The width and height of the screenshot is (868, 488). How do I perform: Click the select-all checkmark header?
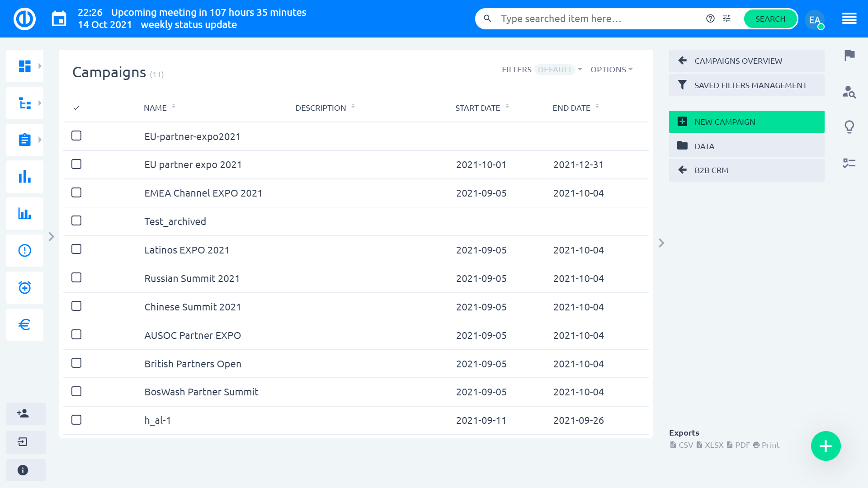tap(76, 108)
